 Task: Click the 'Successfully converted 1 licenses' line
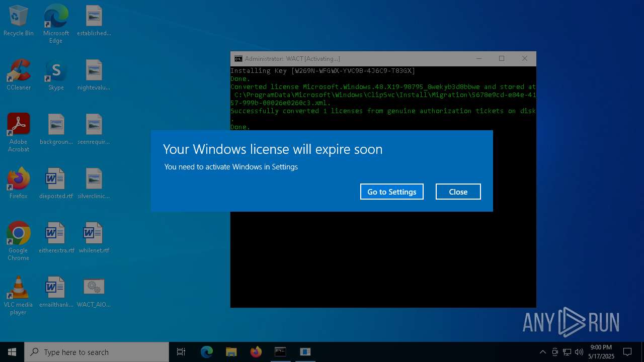click(x=383, y=111)
